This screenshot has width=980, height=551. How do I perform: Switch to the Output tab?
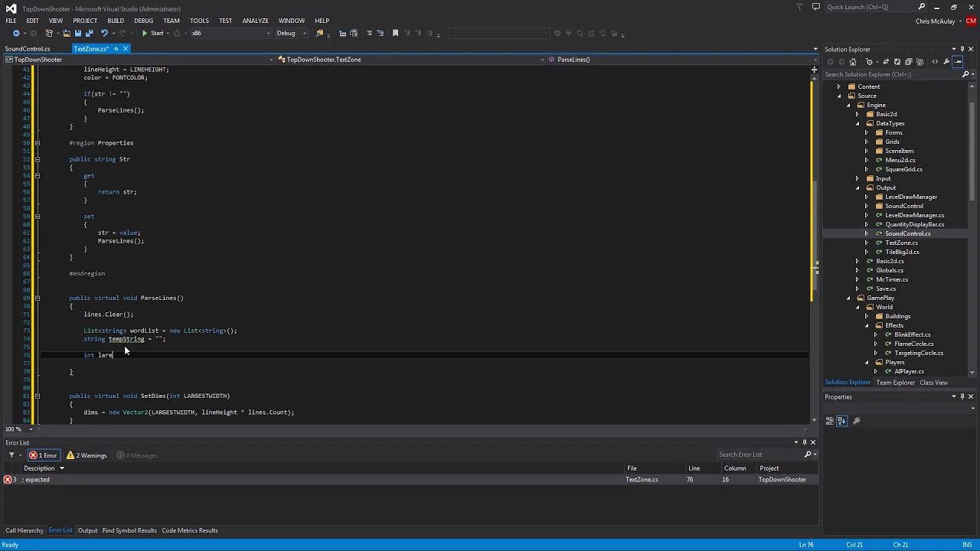click(87, 530)
